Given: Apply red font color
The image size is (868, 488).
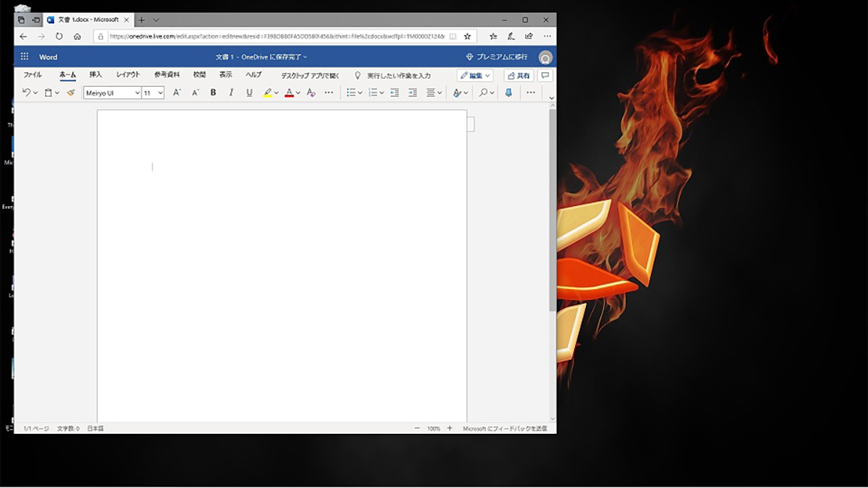Looking at the screenshot, I should (289, 93).
